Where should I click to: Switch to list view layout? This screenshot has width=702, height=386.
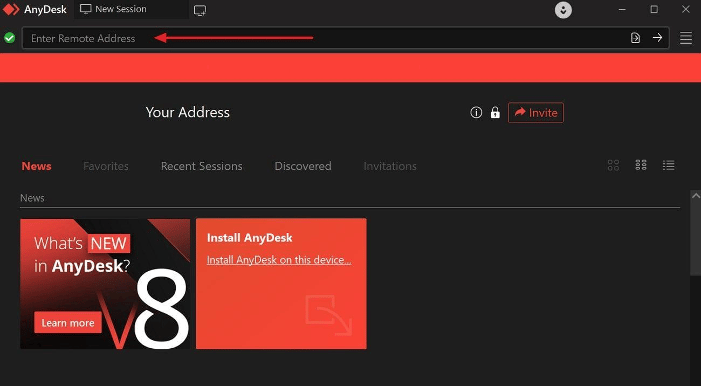[x=668, y=165]
